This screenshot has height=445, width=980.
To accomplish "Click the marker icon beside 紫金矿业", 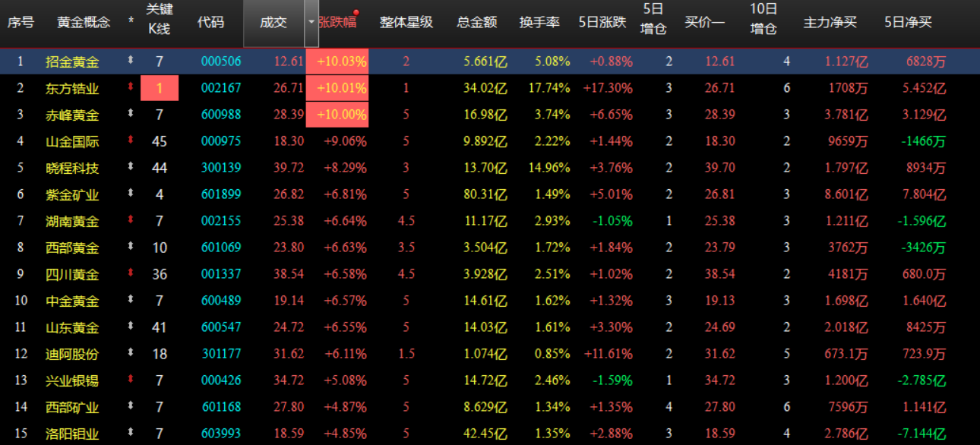I will tap(131, 194).
